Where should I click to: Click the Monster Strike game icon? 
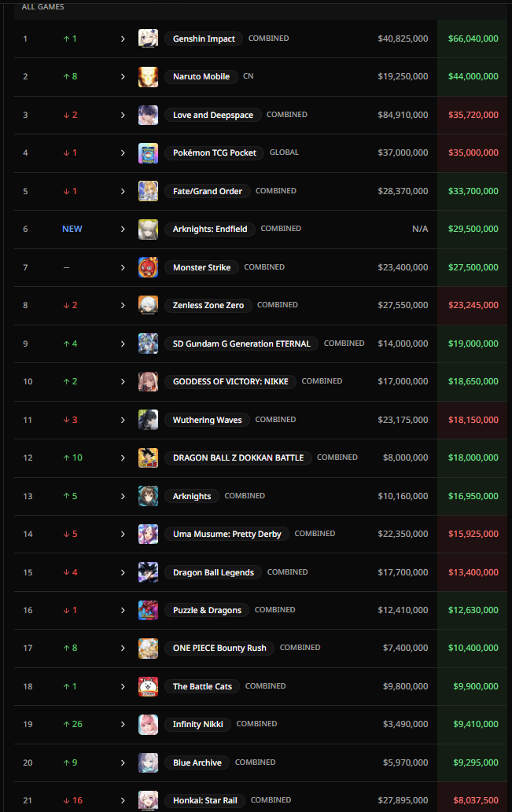coord(148,267)
